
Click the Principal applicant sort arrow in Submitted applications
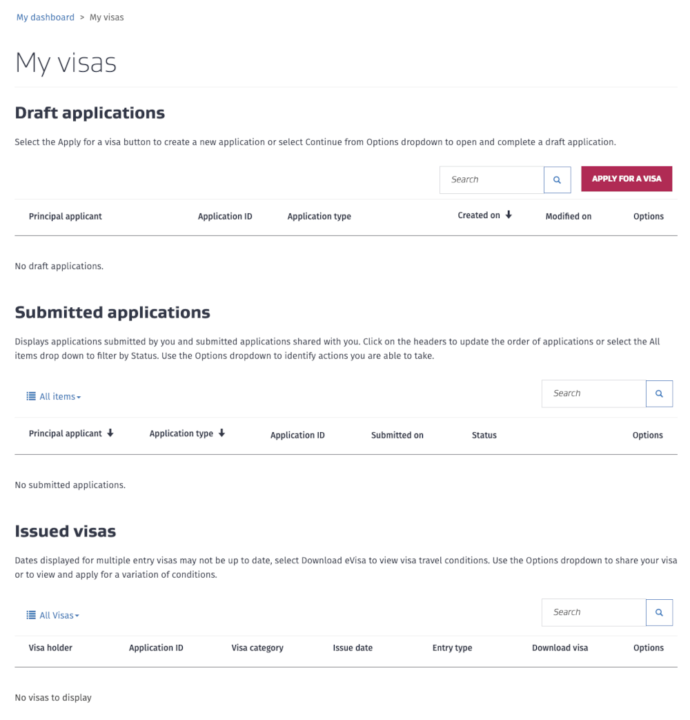(110, 434)
